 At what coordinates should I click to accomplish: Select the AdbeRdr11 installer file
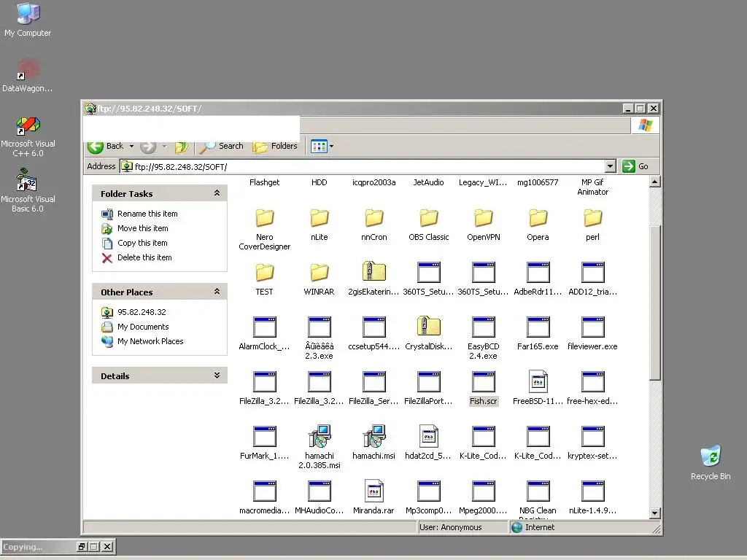tap(538, 279)
